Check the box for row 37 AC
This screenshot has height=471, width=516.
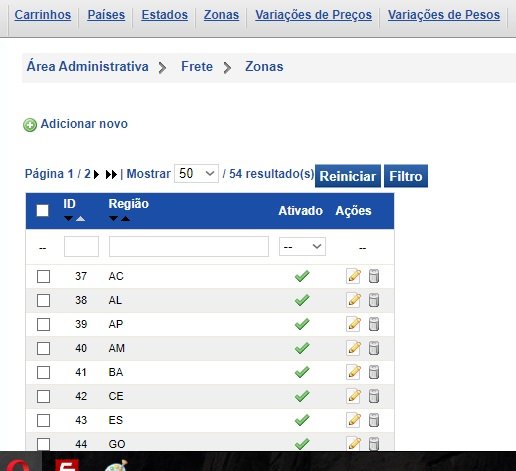(43, 276)
